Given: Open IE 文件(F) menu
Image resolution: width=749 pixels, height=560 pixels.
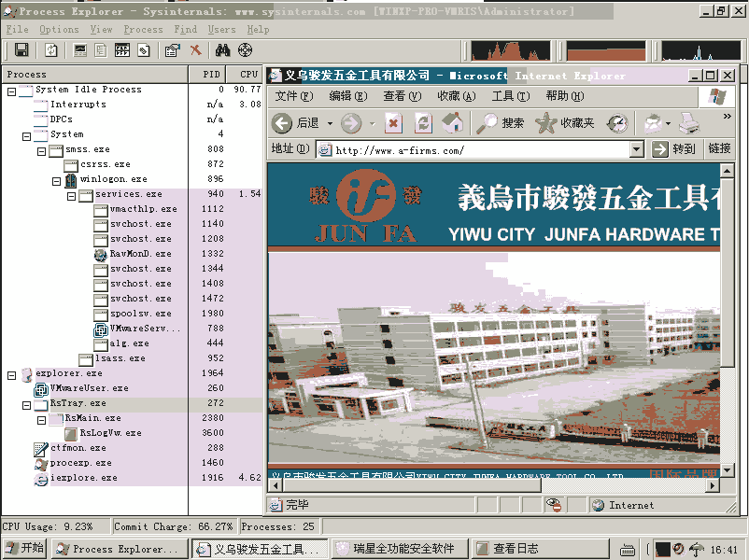Looking at the screenshot, I should tap(294, 96).
